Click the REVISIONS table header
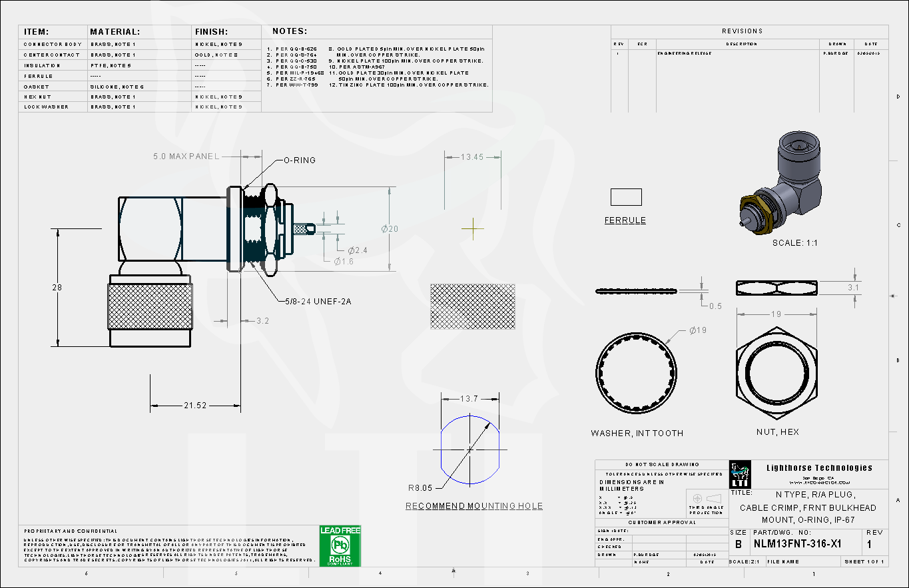This screenshot has width=909, height=588. point(742,31)
